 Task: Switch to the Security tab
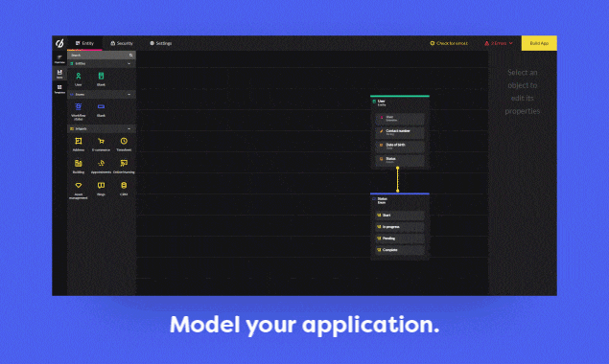tap(122, 43)
